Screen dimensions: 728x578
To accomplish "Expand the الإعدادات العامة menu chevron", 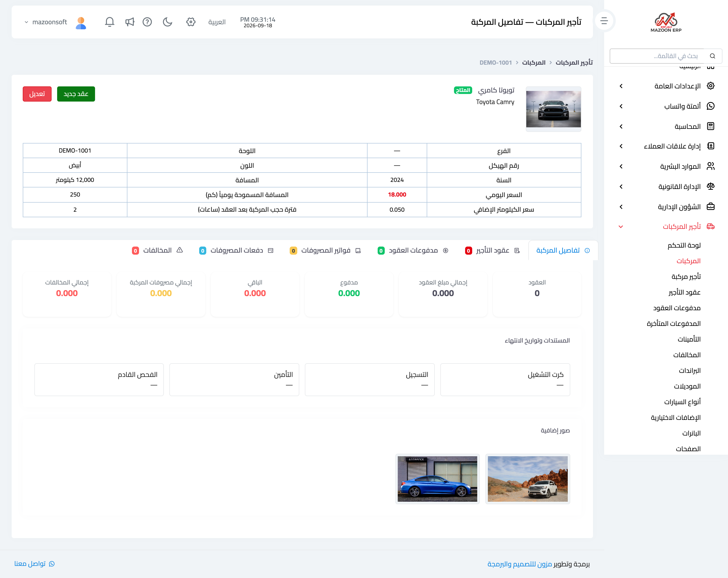I will coord(621,86).
